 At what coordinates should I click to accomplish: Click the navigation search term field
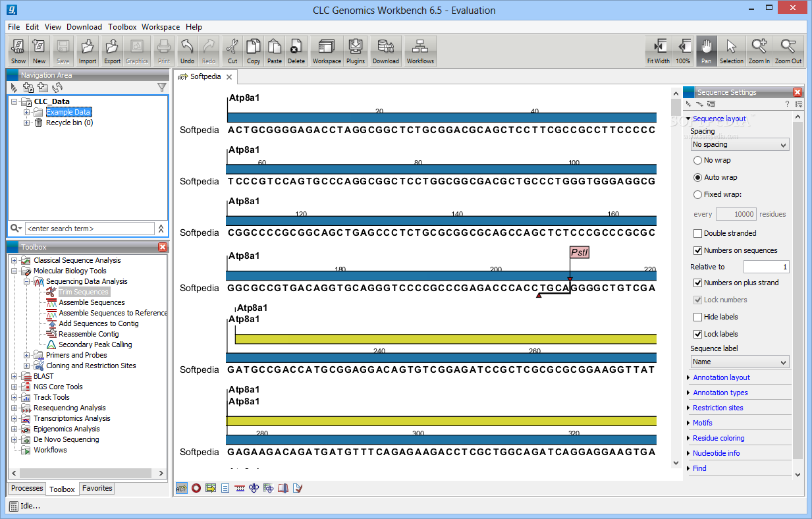click(90, 229)
